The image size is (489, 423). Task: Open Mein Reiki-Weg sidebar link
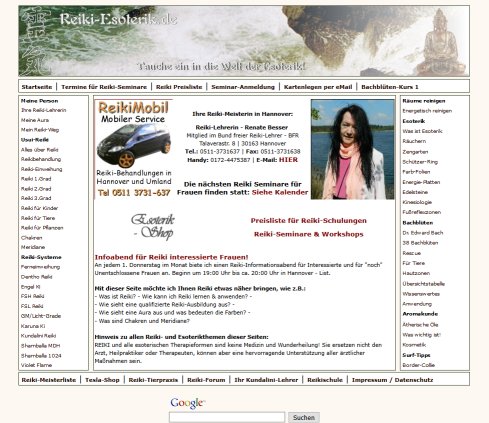[x=40, y=130]
